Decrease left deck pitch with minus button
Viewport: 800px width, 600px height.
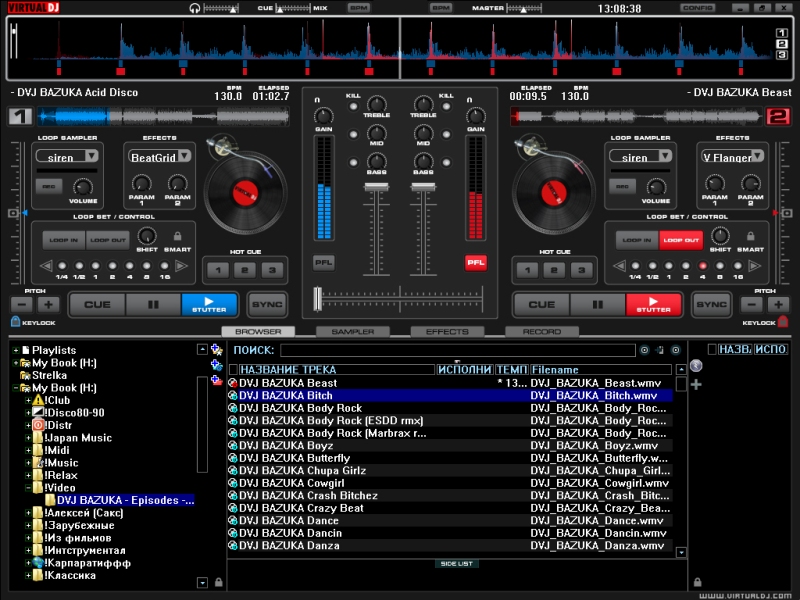tap(22, 305)
